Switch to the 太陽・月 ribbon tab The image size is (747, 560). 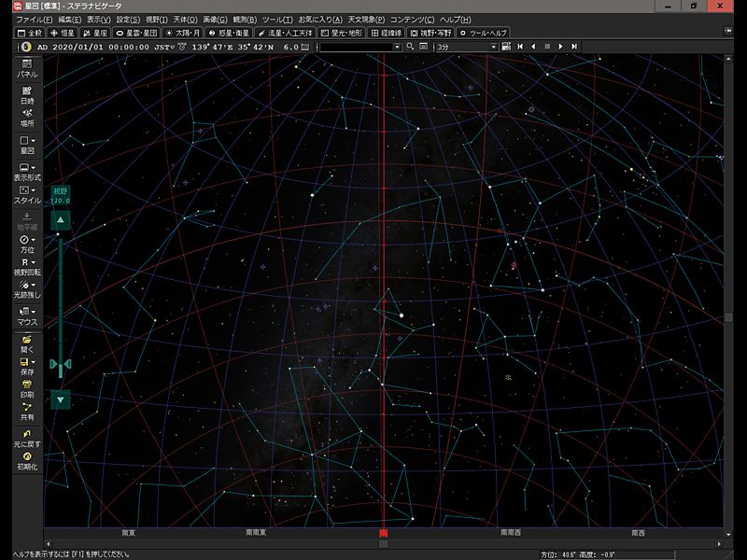click(x=182, y=33)
